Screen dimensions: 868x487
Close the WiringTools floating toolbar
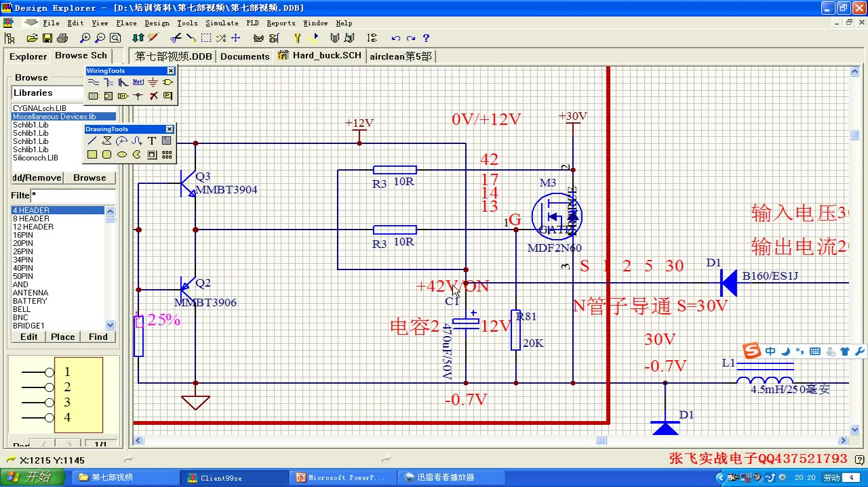pos(171,71)
